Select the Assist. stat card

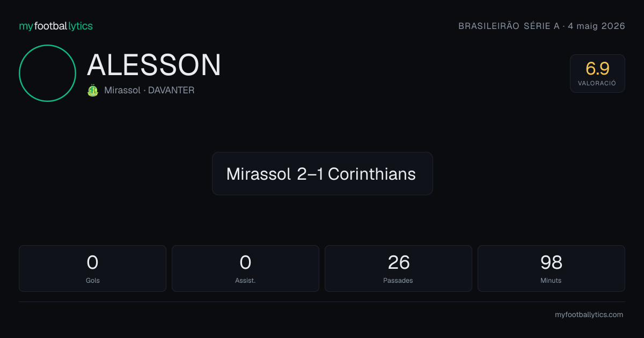245,268
